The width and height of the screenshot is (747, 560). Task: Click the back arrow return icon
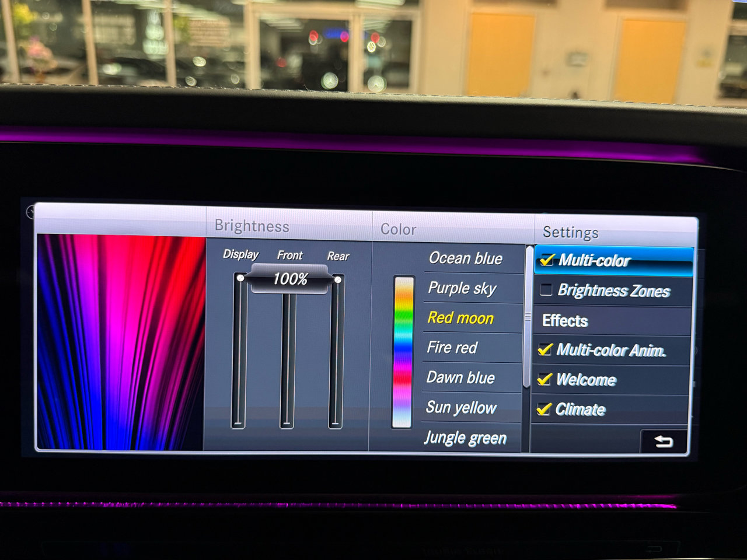click(x=664, y=442)
